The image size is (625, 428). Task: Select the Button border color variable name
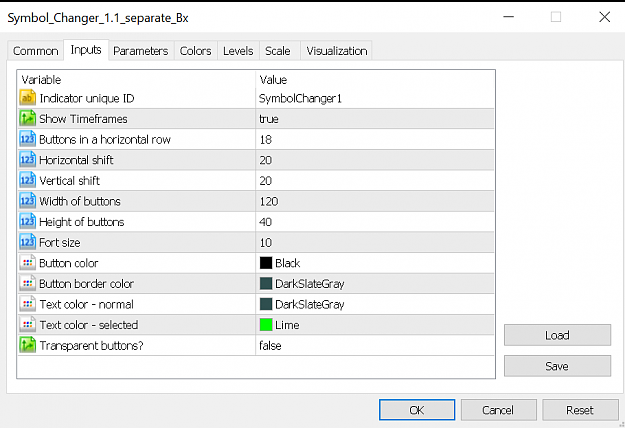tap(86, 284)
